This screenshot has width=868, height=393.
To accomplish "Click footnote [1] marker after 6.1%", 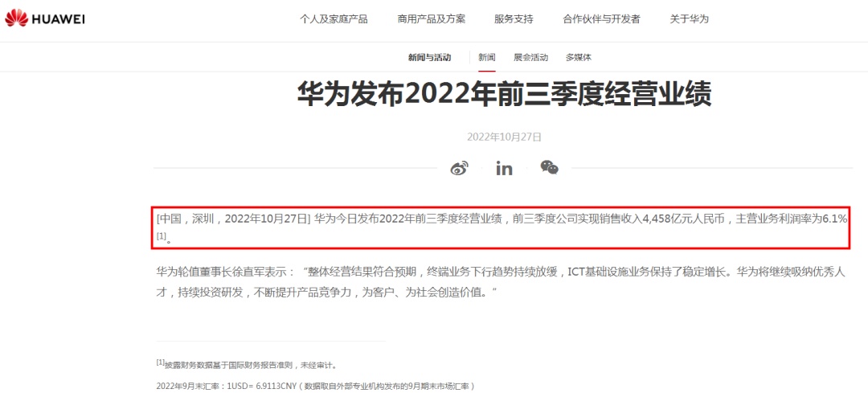I will click(x=161, y=236).
